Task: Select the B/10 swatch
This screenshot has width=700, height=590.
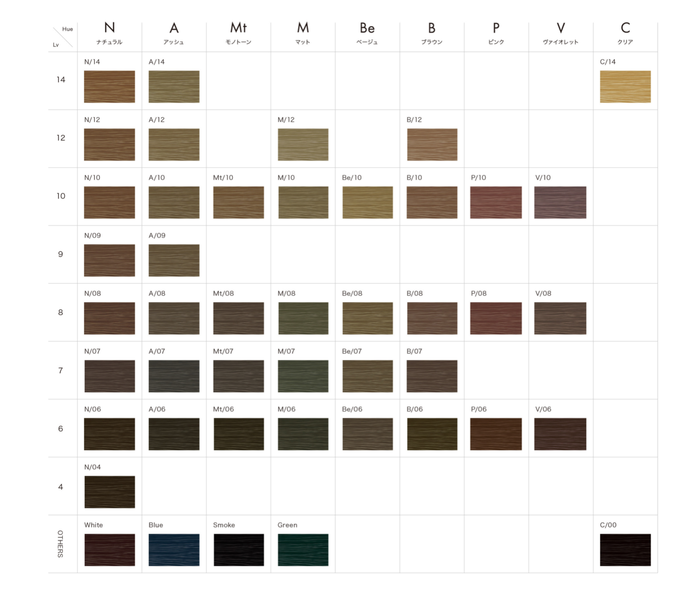Action: pos(432,203)
